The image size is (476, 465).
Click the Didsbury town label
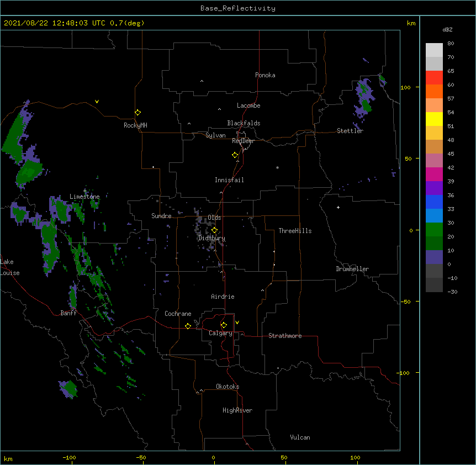[211, 238]
